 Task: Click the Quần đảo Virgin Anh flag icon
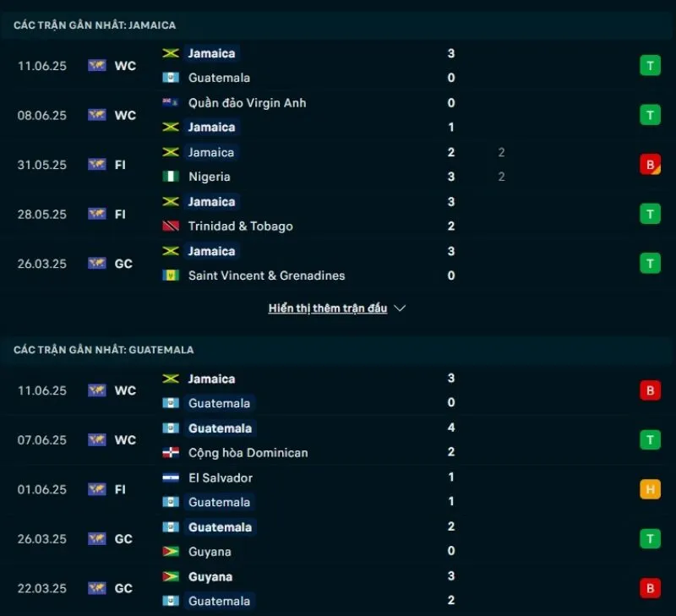[x=171, y=103]
